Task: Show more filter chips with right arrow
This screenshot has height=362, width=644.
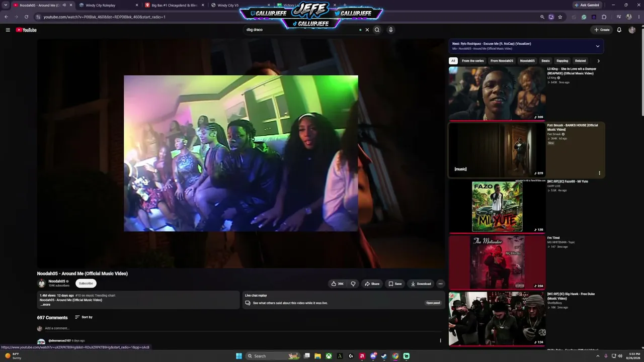Action: (x=598, y=61)
